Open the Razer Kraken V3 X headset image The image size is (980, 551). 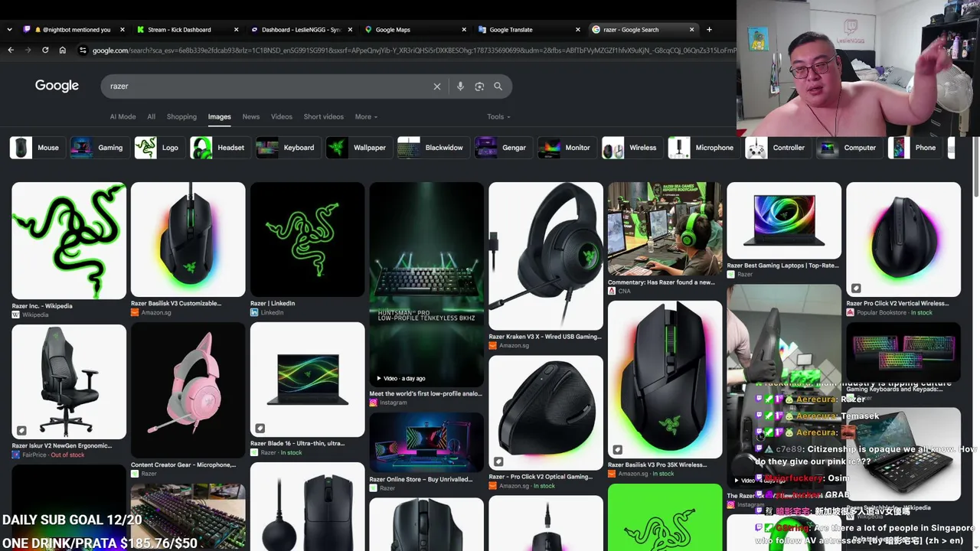pyautogui.click(x=546, y=256)
